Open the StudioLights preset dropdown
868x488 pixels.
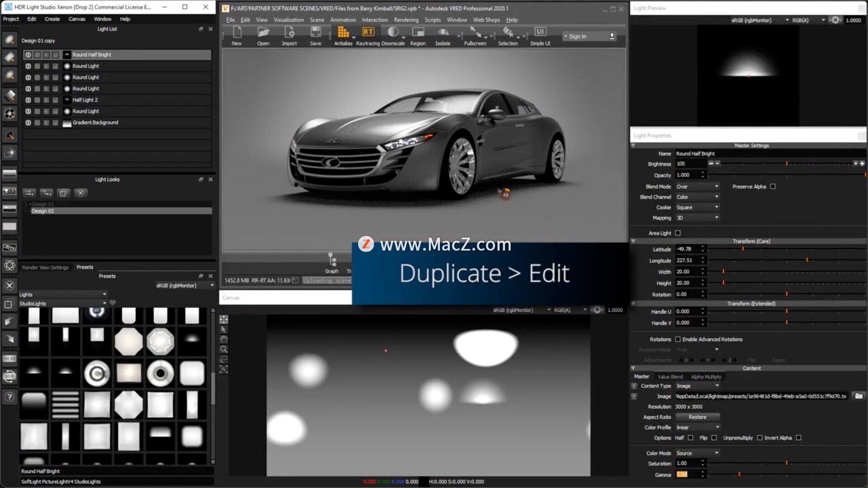pyautogui.click(x=63, y=304)
